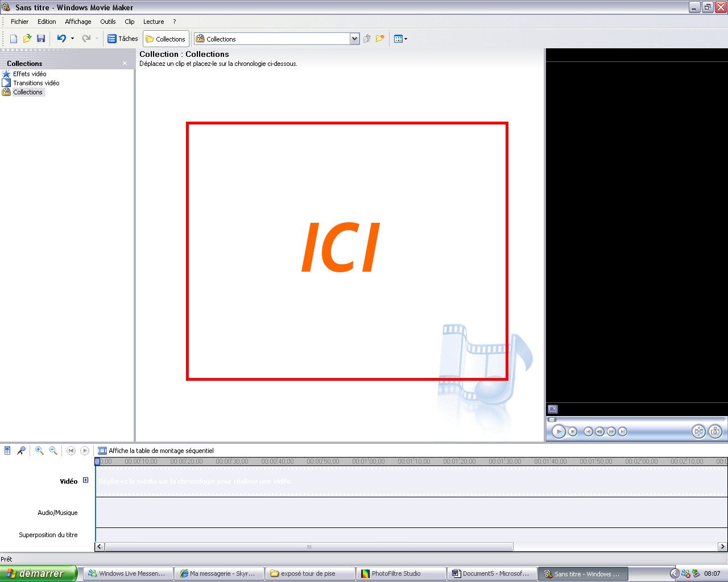Step to next frame in monitor
The width and height of the screenshot is (728, 582).
(611, 432)
